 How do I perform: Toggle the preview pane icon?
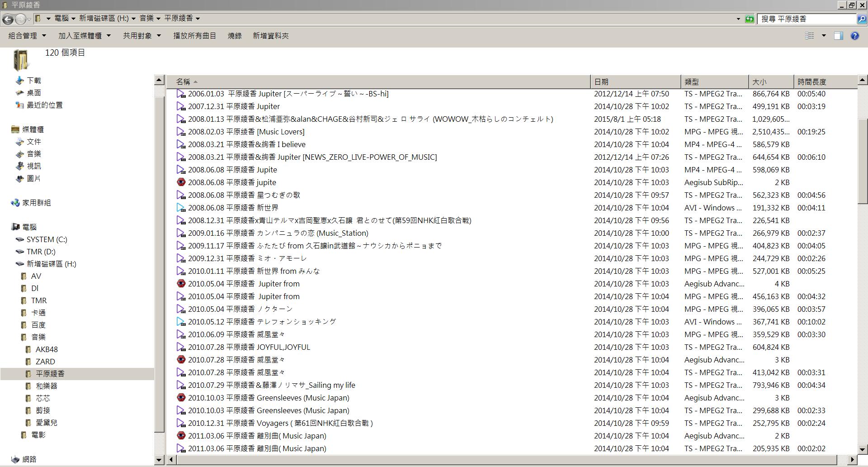pos(839,36)
